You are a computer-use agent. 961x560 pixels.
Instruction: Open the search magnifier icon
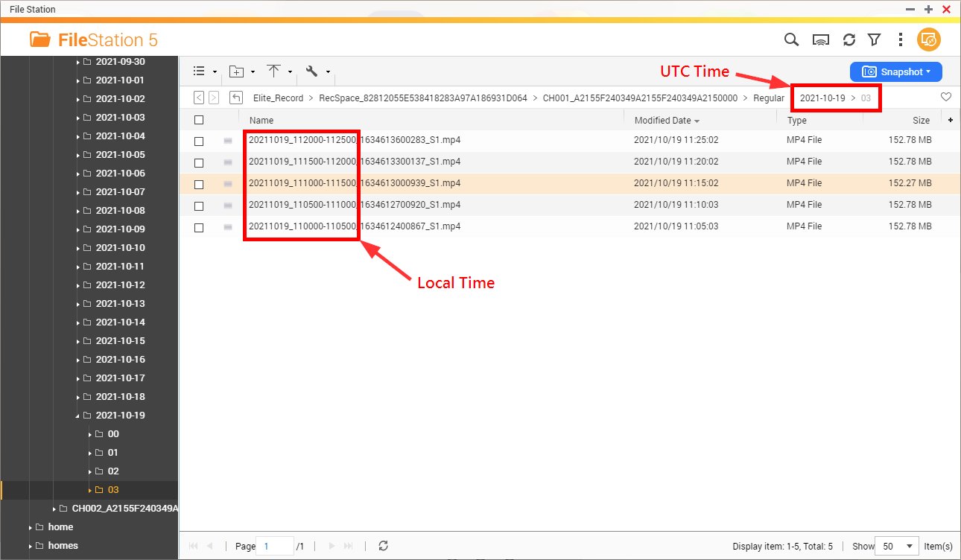[791, 39]
